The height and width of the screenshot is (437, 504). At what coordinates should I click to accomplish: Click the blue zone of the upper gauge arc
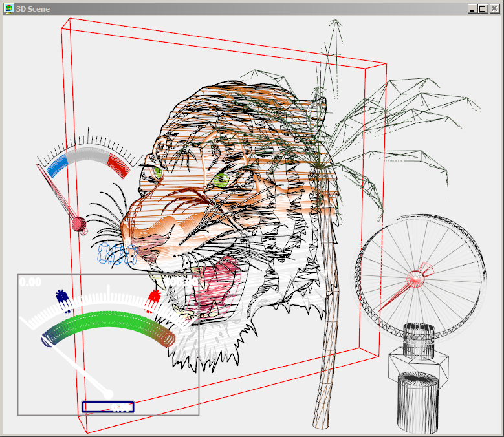pos(58,165)
